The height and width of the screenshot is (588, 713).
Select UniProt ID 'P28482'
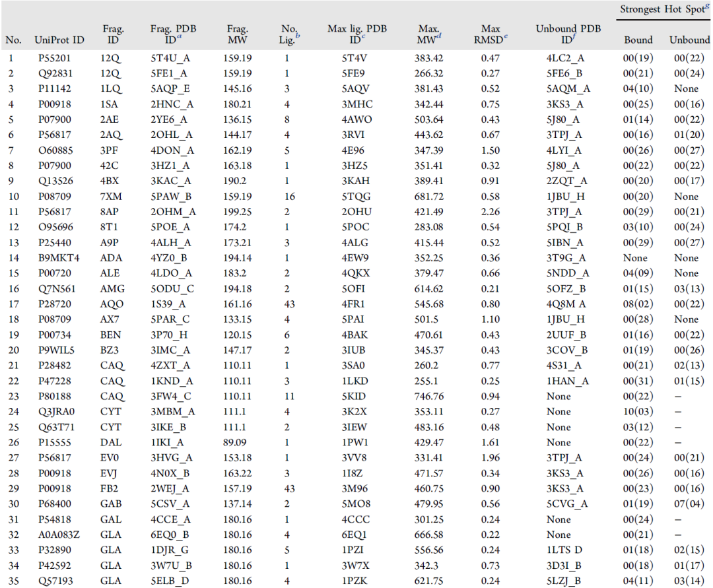point(55,366)
